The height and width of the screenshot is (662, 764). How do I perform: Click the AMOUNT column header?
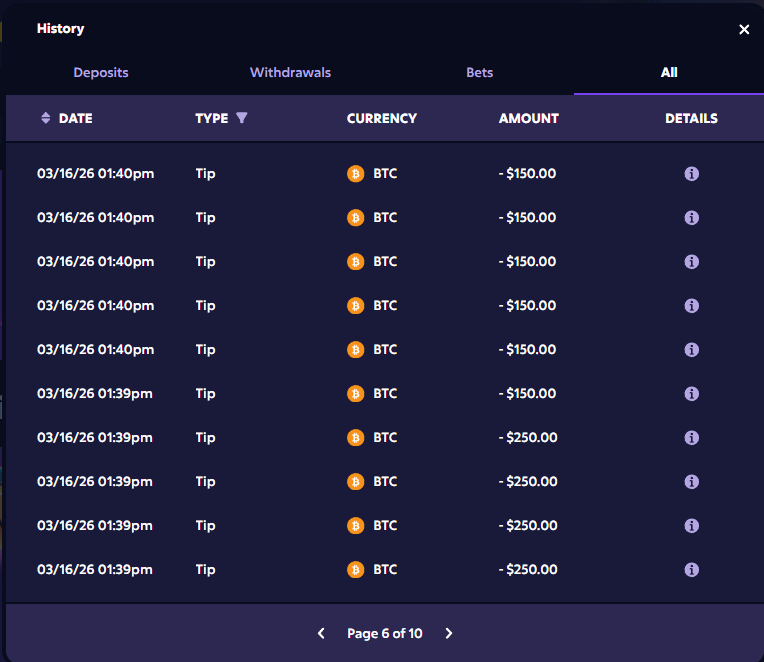coord(529,118)
